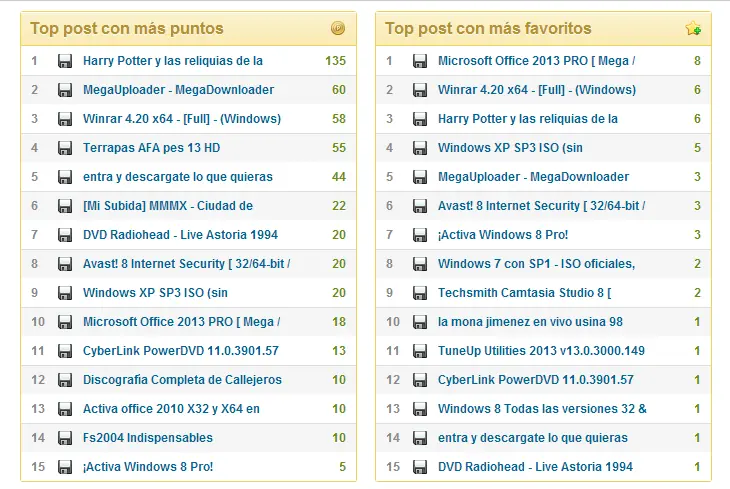Open [Mi Subida] MMMX - Ciudad de post
The height and width of the screenshot is (489, 730).
(168, 206)
